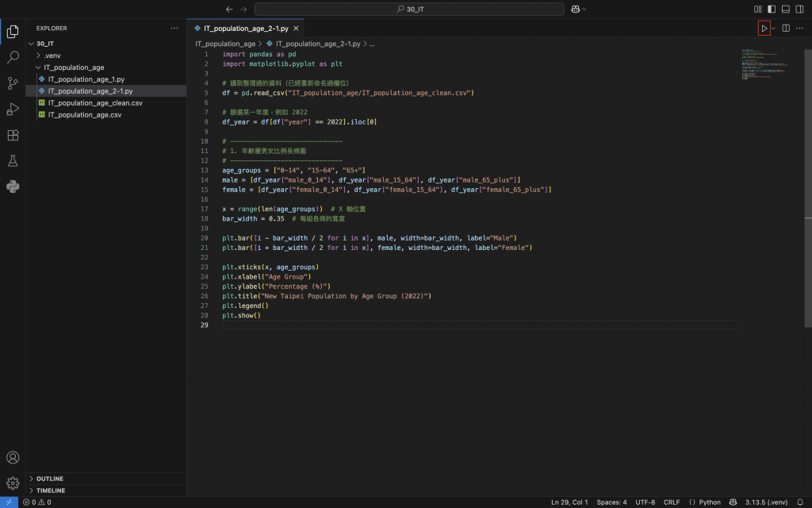Open the run button dropdown arrow
This screenshot has height=508, width=812.
773,29
